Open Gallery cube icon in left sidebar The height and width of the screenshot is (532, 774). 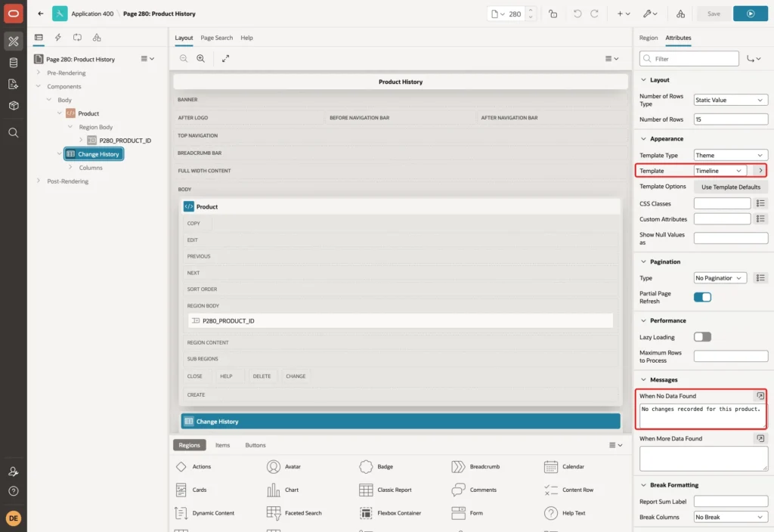coord(14,105)
